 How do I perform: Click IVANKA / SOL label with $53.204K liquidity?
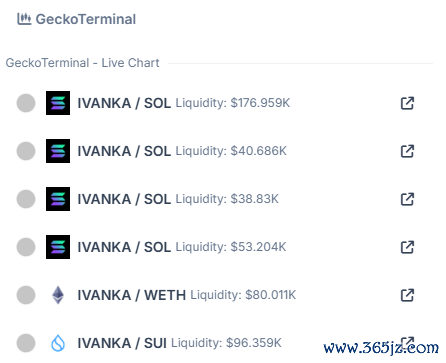(x=124, y=247)
